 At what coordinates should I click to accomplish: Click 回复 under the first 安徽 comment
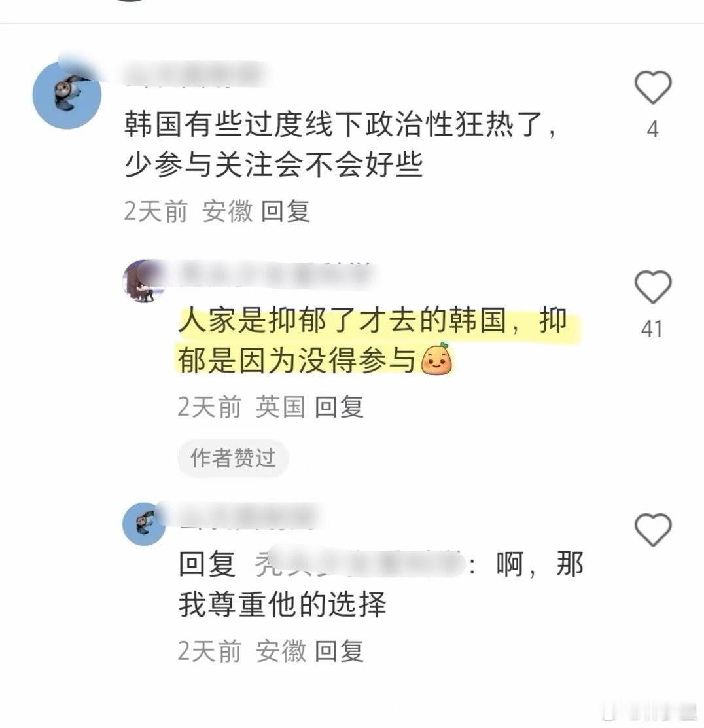[x=285, y=211]
